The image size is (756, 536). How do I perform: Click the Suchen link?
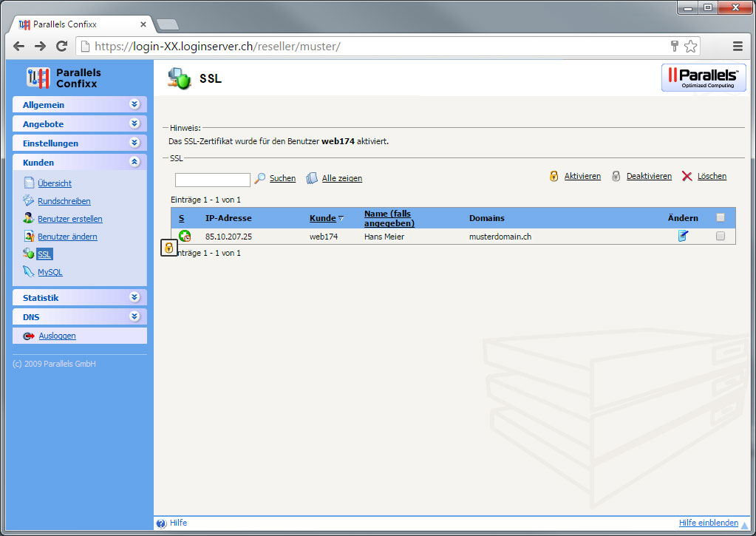[x=282, y=178]
